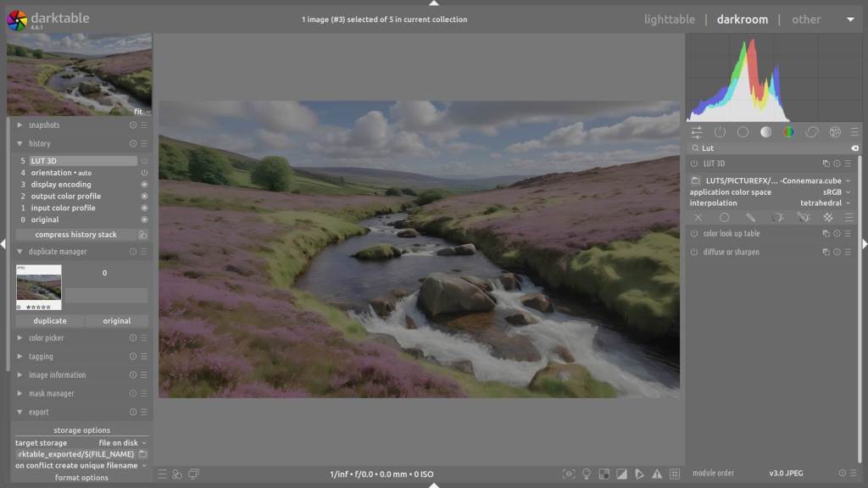Expand the snapshots panel
Screen dimensions: 868x488
[x=20, y=125]
